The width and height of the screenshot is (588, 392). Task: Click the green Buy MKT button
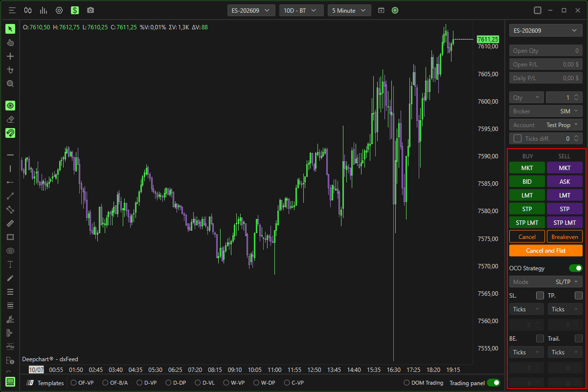[x=527, y=168]
